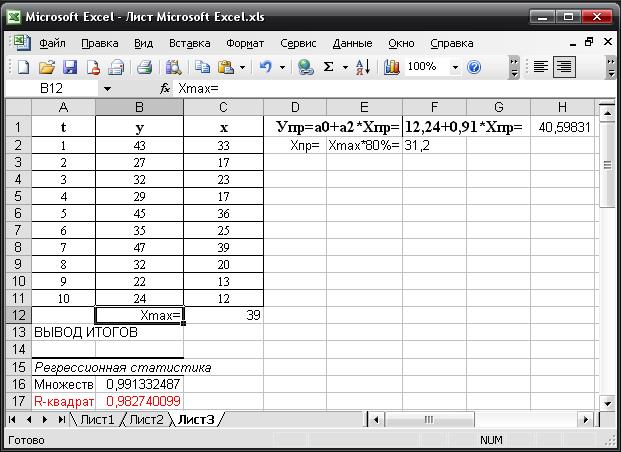
Task: Align text right using the align right icon
Action: [x=564, y=67]
